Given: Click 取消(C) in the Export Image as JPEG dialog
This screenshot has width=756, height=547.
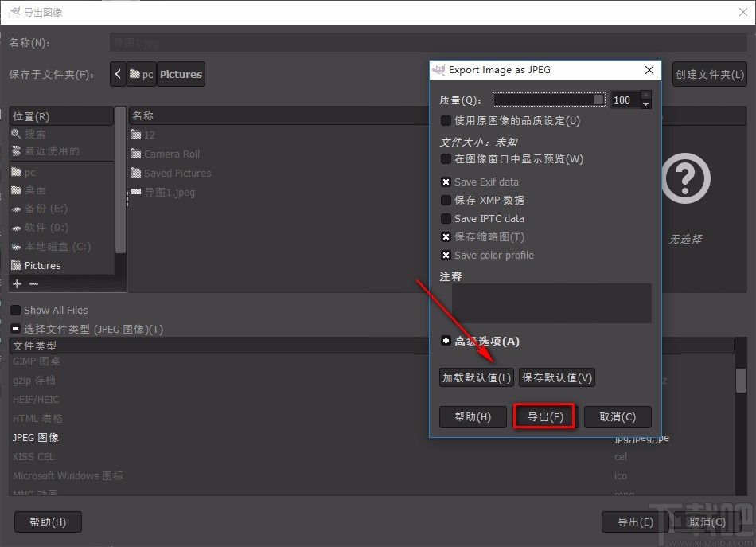Looking at the screenshot, I should click(x=618, y=416).
